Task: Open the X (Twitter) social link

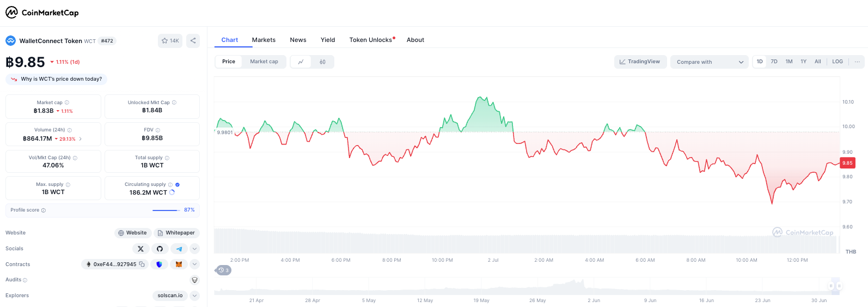Action: [x=140, y=249]
